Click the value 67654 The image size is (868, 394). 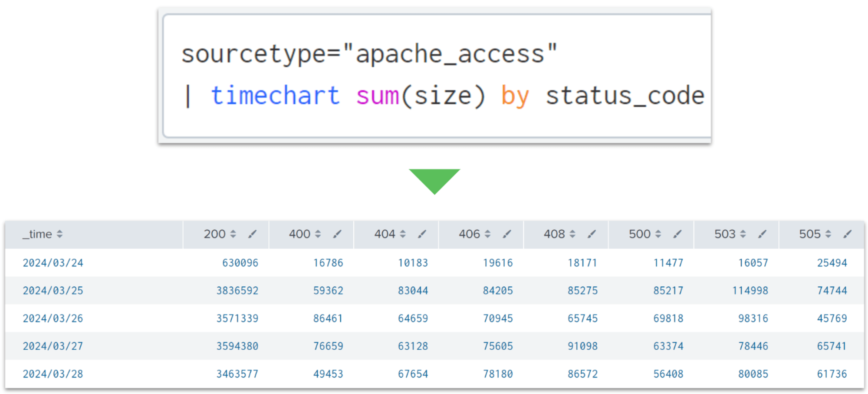click(413, 374)
